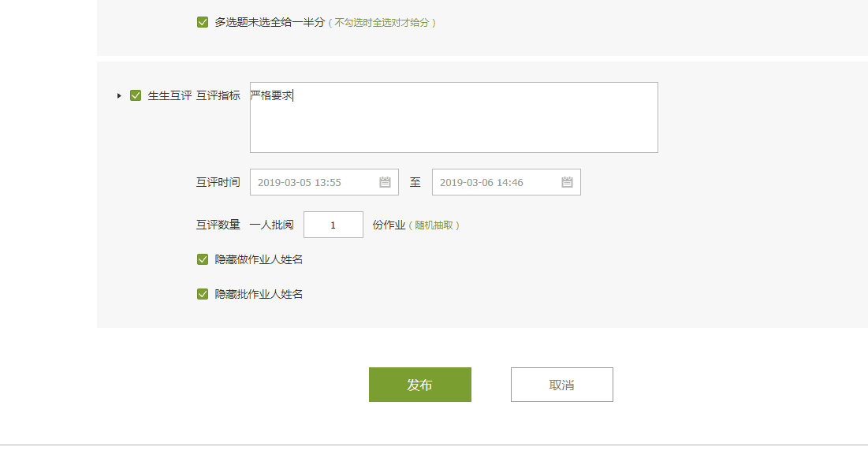Click the 生生互评 label text
The height and width of the screenshot is (469, 868).
170,95
